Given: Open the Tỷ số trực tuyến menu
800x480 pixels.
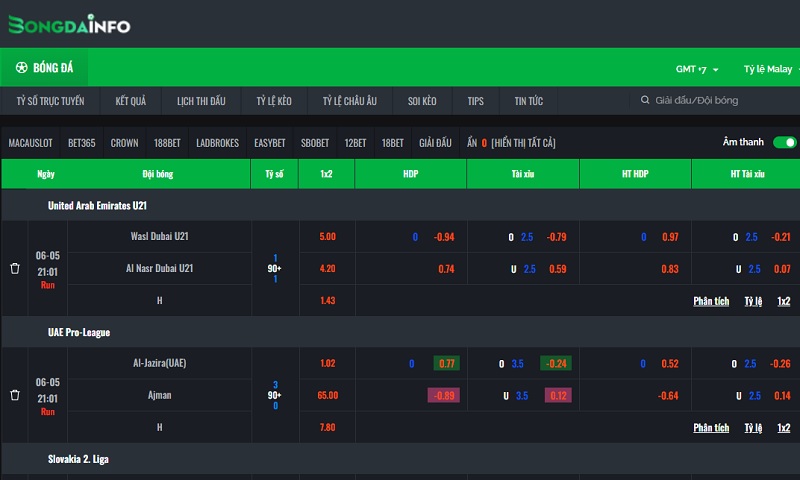Looking at the screenshot, I should (50, 101).
